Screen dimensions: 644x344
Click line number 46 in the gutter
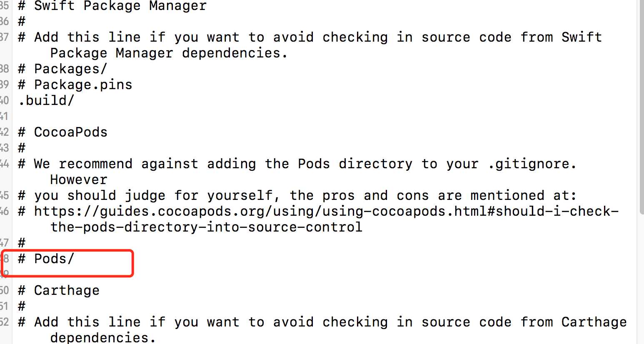coord(4,211)
